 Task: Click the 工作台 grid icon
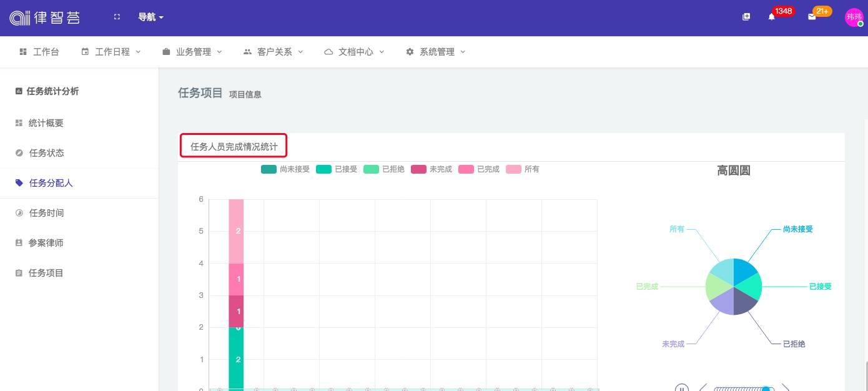tap(23, 52)
